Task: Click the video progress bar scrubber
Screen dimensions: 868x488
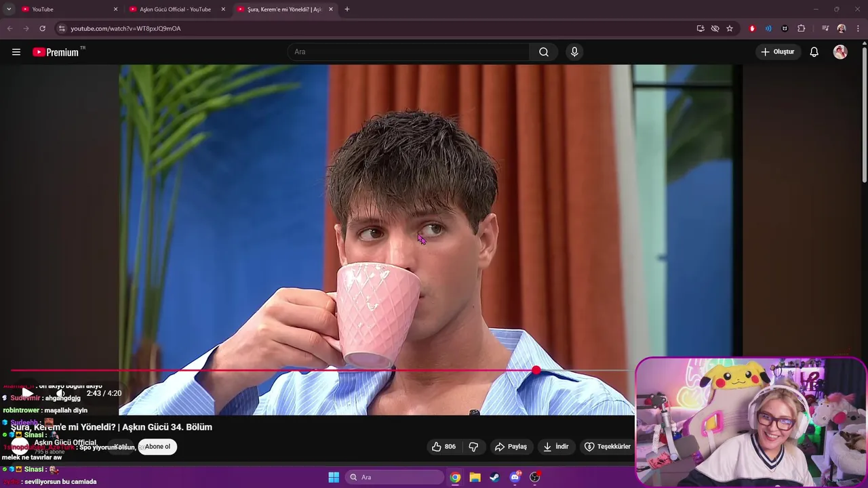Action: (x=536, y=370)
